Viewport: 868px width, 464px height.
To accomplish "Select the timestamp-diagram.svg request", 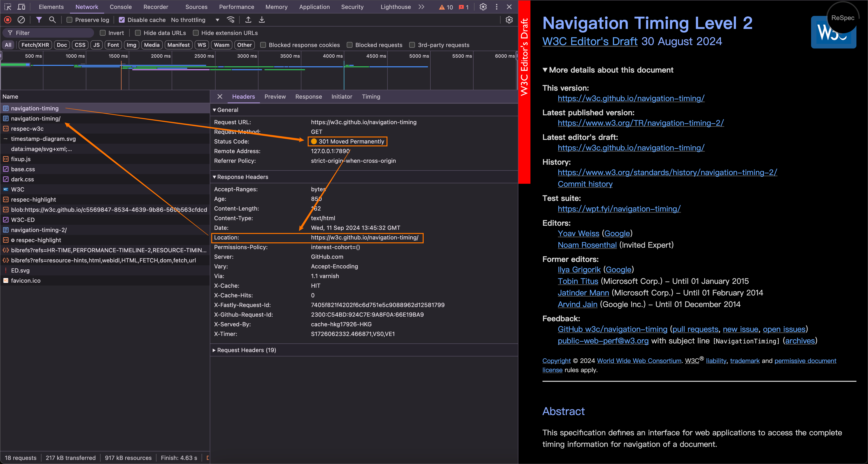I will tap(105, 139).
